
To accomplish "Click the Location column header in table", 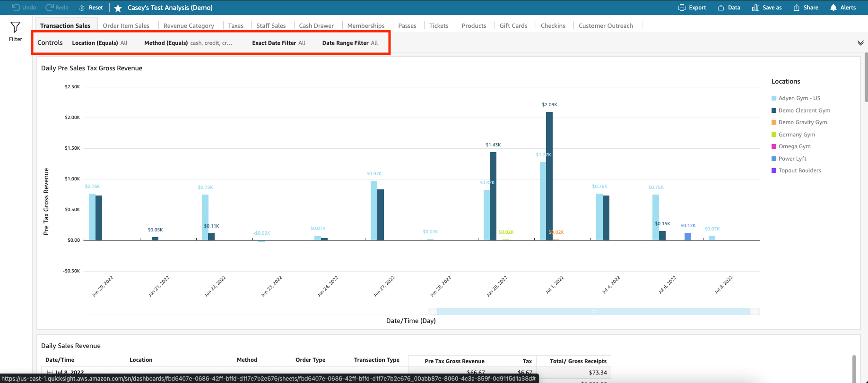I will [141, 360].
